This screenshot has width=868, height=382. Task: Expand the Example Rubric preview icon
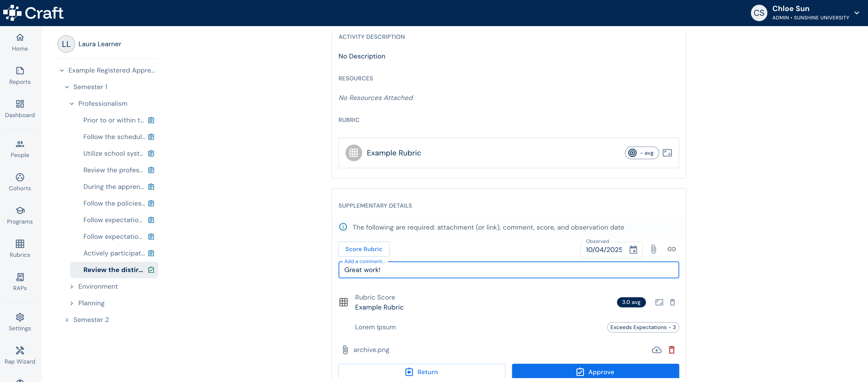667,153
